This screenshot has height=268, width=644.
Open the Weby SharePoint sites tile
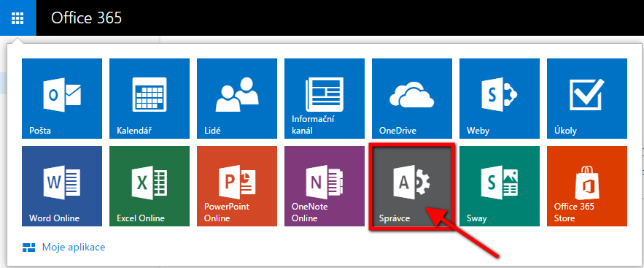500,99
